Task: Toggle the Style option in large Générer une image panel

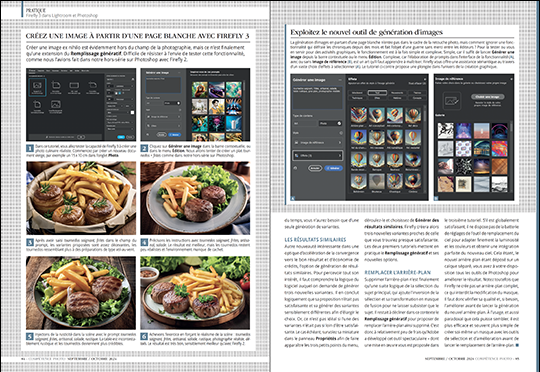Action: coord(341,133)
